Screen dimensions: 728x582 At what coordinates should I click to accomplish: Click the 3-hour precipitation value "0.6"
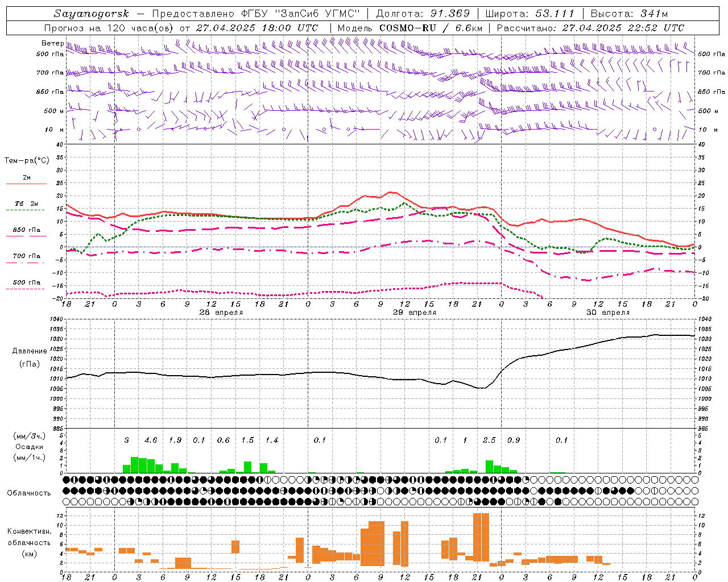[x=224, y=440]
